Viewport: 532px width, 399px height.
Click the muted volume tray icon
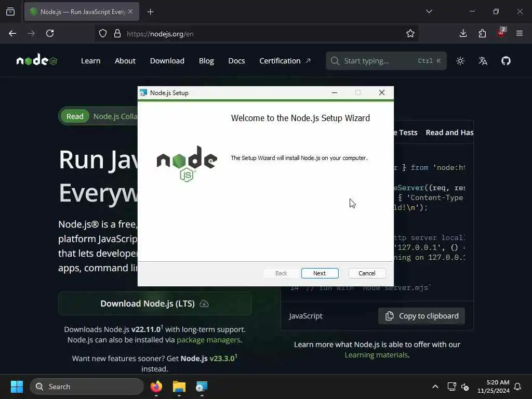click(465, 387)
